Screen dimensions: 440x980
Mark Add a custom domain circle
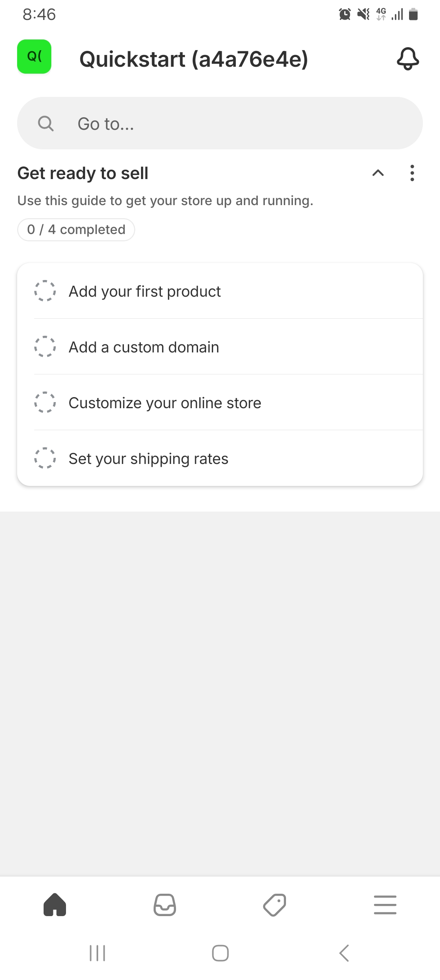pos(45,347)
